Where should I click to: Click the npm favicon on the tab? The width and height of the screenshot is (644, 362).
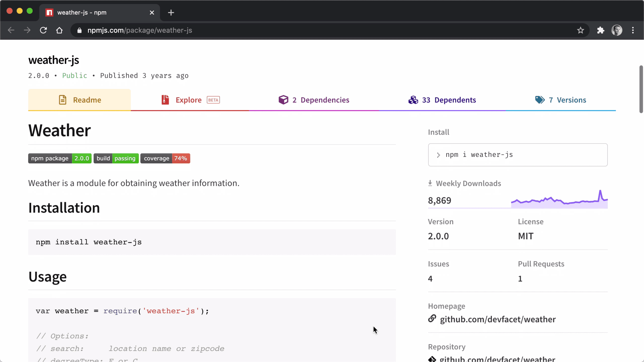(49, 13)
